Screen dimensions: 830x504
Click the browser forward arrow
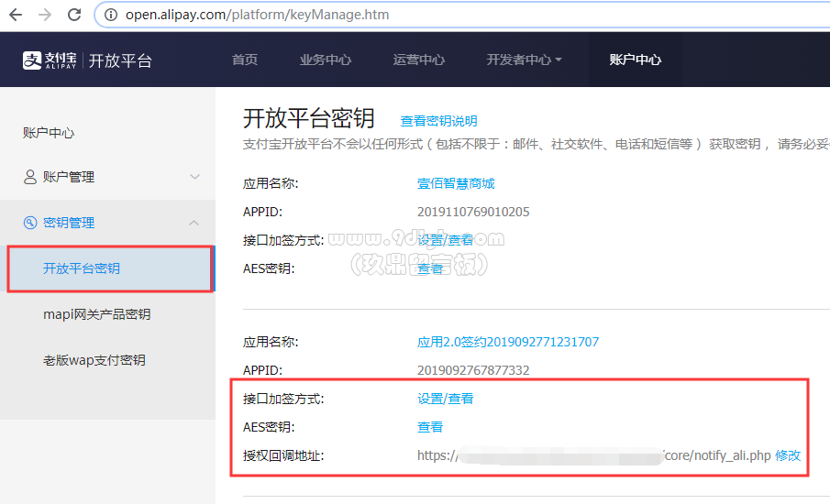point(45,15)
